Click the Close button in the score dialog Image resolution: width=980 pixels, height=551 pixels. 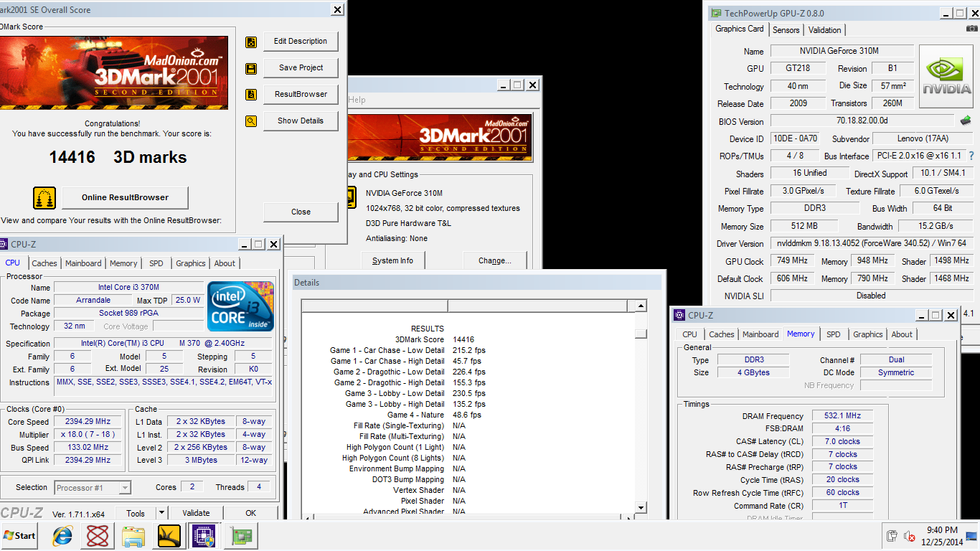[301, 212]
